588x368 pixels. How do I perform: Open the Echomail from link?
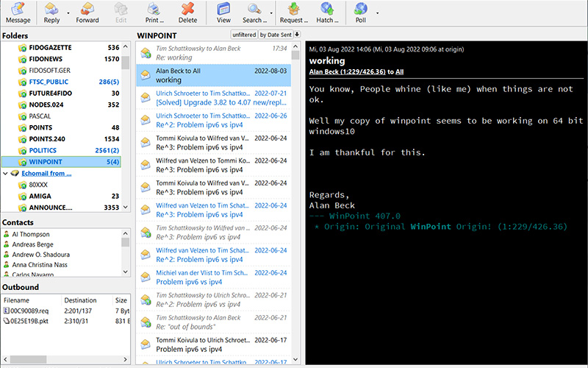click(x=46, y=174)
